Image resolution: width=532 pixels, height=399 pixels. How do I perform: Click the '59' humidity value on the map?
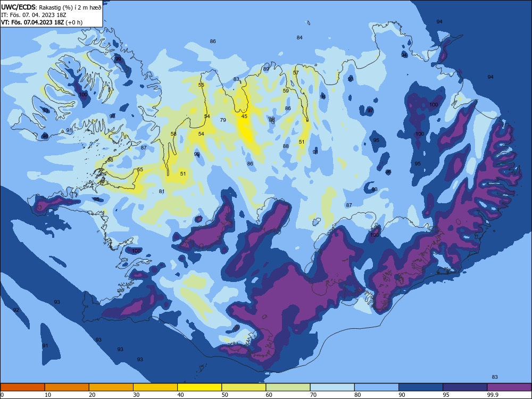pyautogui.click(x=286, y=90)
